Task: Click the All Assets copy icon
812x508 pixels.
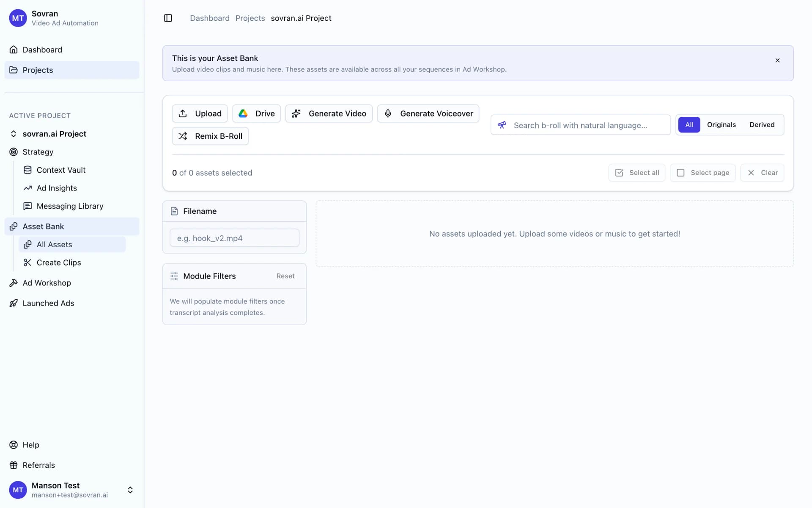Action: pos(27,244)
